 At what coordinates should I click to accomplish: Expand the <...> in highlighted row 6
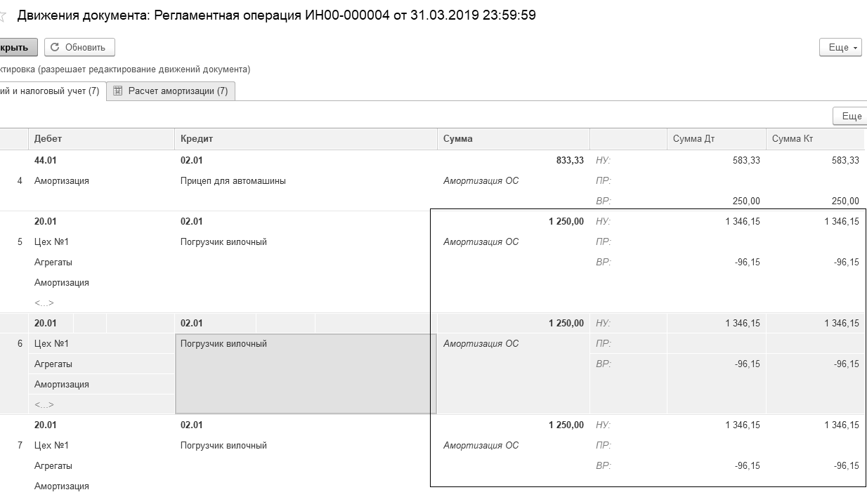click(44, 404)
